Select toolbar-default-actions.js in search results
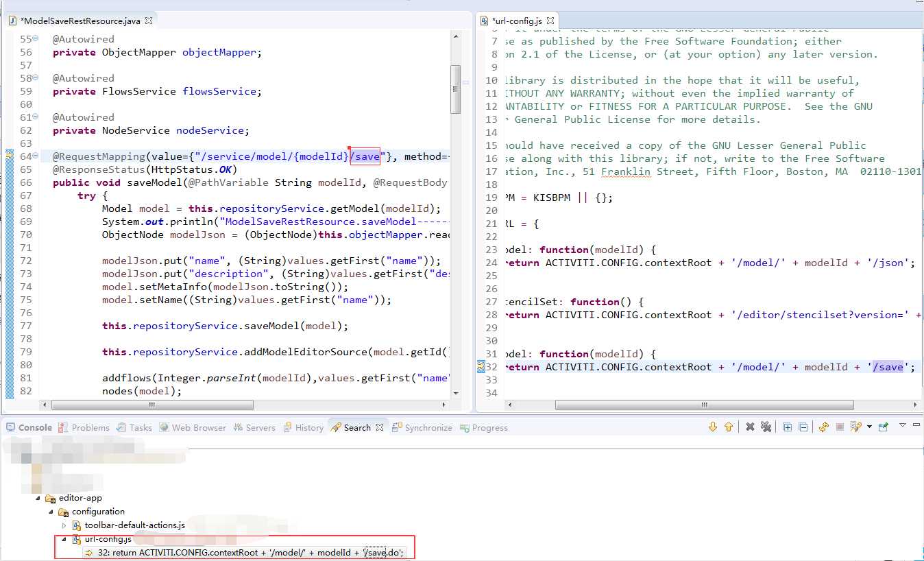This screenshot has width=924, height=561. coord(135,525)
